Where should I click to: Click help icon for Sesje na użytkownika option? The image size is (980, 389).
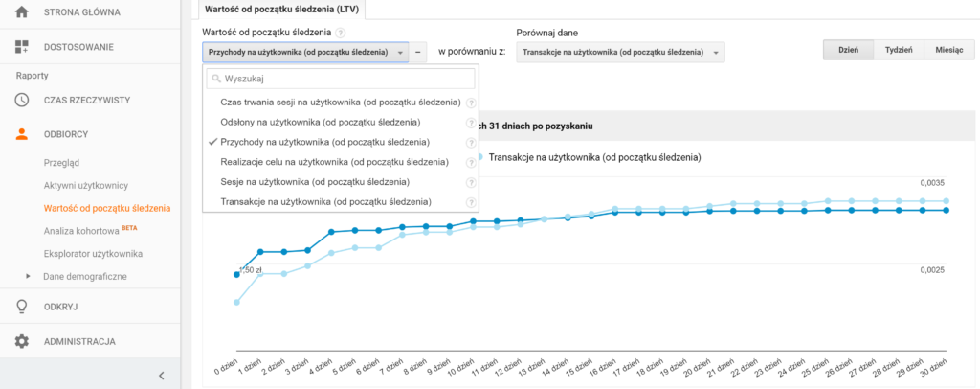[471, 183]
